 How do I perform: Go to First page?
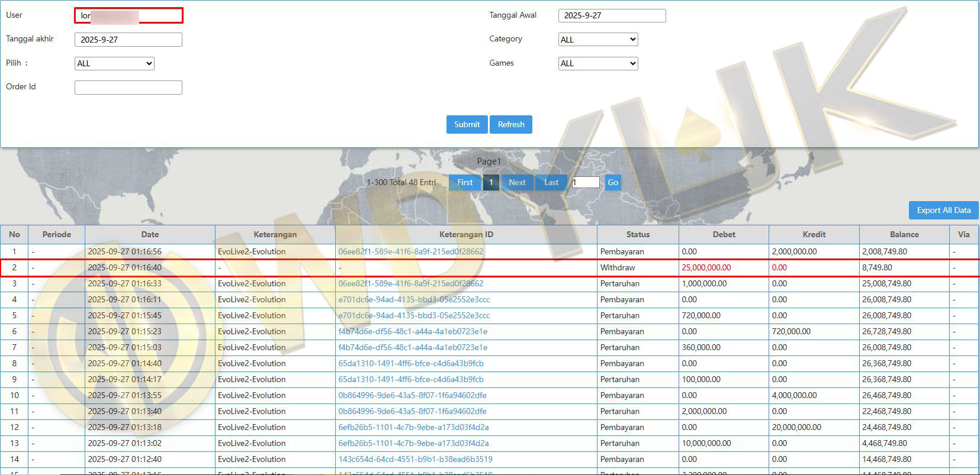tap(465, 182)
